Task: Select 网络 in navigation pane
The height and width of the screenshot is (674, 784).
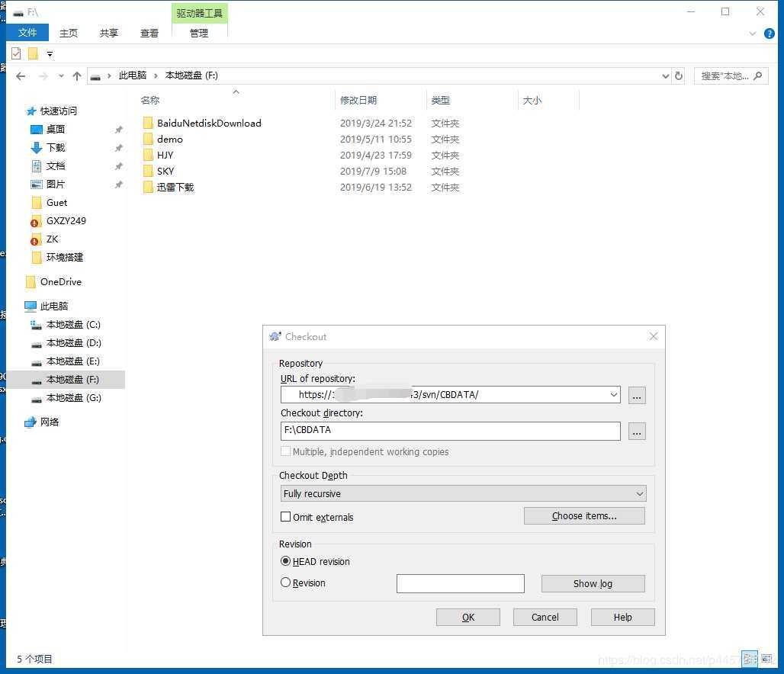Action: [x=50, y=422]
